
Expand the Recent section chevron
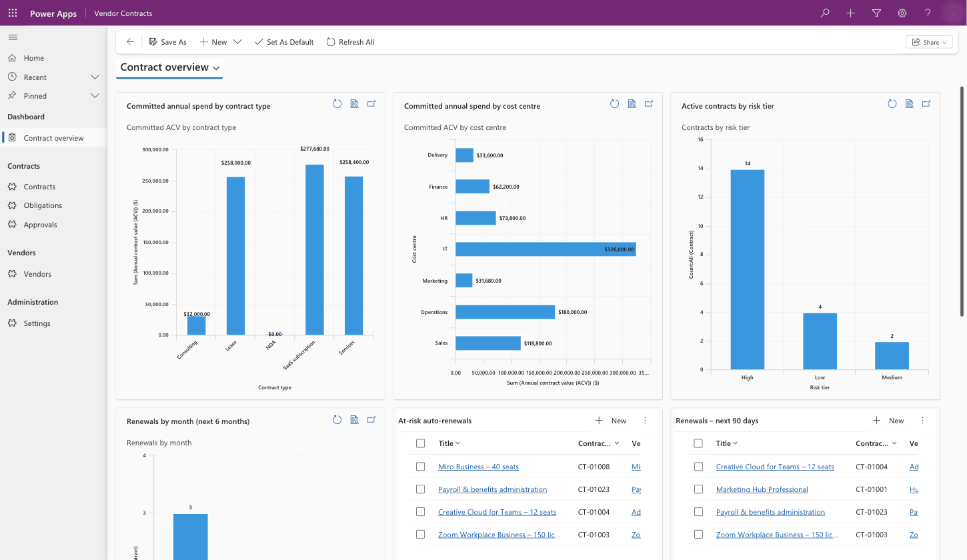95,77
